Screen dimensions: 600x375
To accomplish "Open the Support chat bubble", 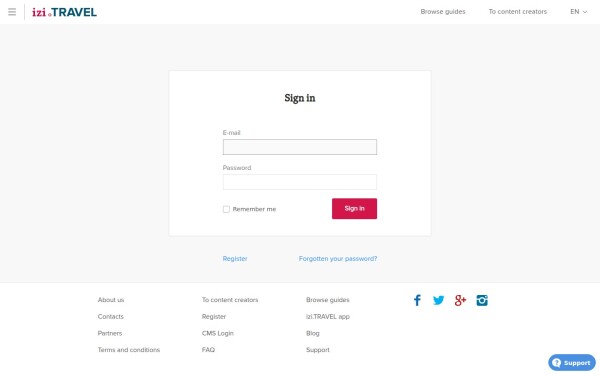I will point(572,363).
